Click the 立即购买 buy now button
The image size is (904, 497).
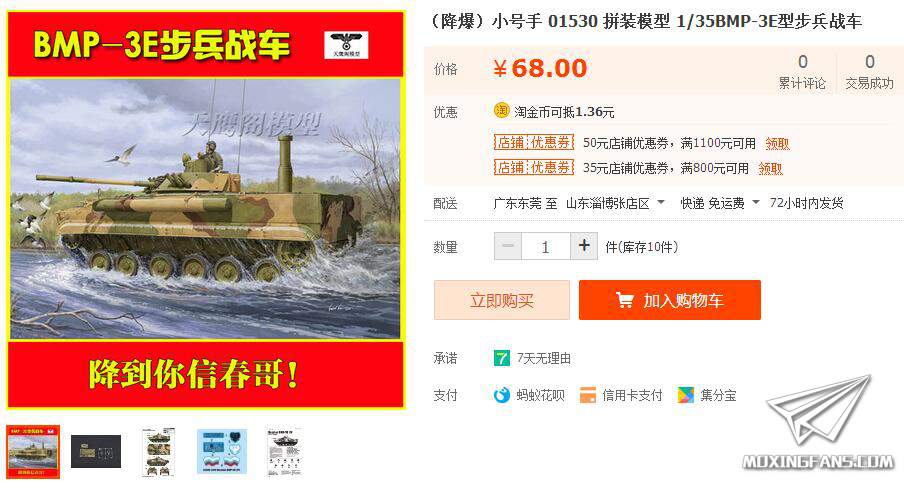click(x=502, y=300)
